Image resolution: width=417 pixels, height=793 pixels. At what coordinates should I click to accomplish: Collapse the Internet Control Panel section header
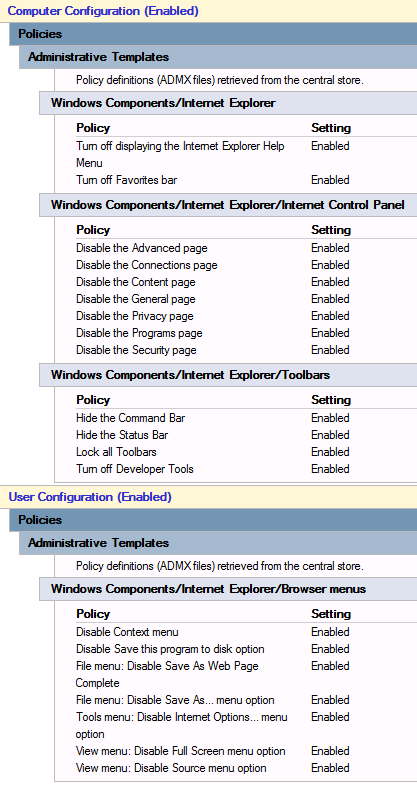[x=227, y=205]
